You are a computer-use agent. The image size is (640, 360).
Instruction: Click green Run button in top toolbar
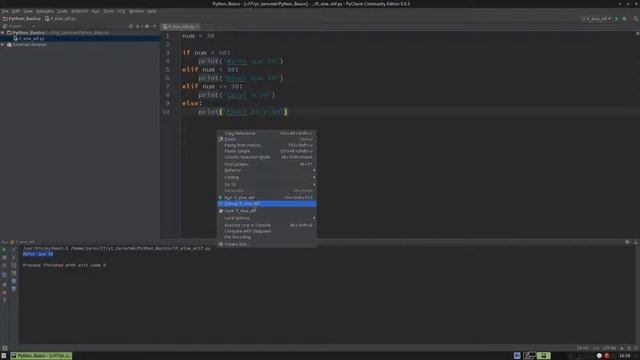(x=617, y=19)
